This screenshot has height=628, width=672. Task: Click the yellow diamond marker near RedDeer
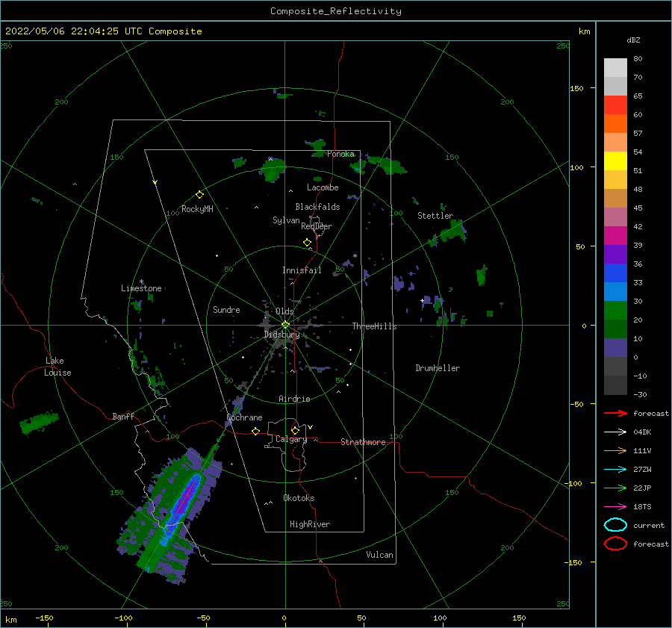(307, 243)
